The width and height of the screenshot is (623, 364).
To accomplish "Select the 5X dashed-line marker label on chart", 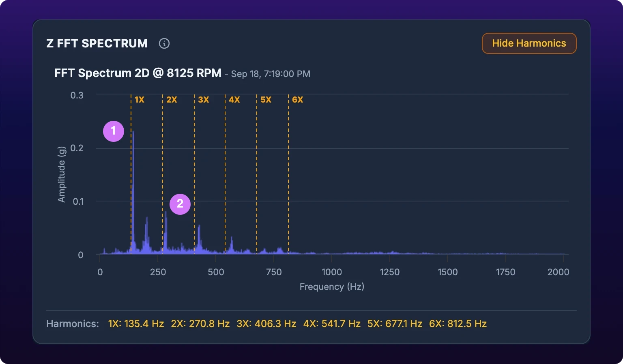I will coord(266,100).
